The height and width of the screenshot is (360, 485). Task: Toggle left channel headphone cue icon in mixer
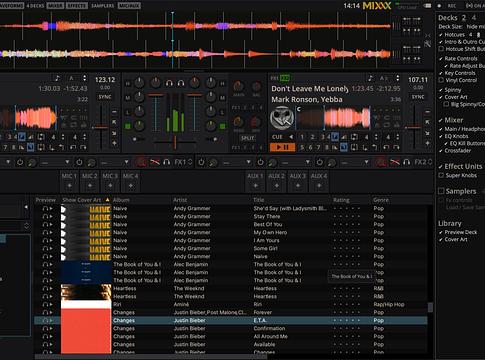pos(169,83)
